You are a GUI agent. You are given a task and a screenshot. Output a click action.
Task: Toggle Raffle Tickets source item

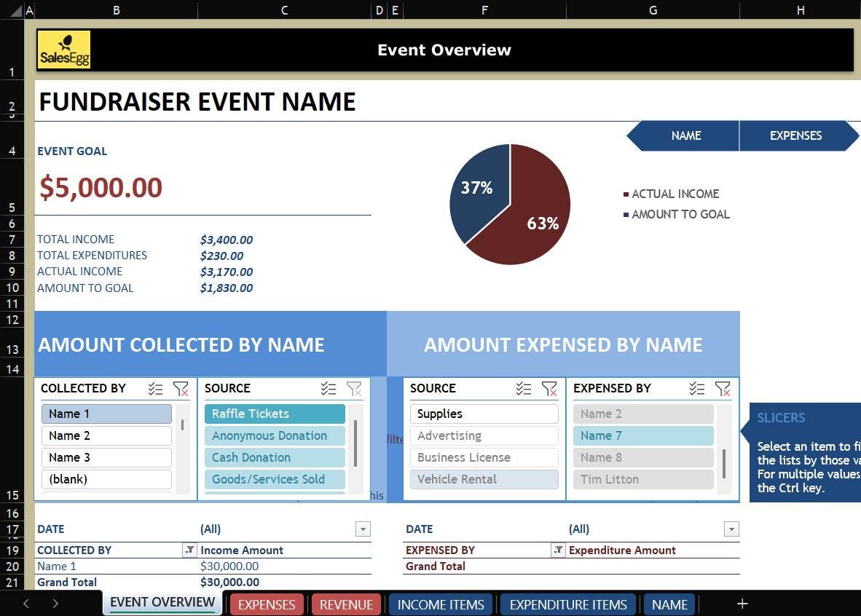coord(275,414)
